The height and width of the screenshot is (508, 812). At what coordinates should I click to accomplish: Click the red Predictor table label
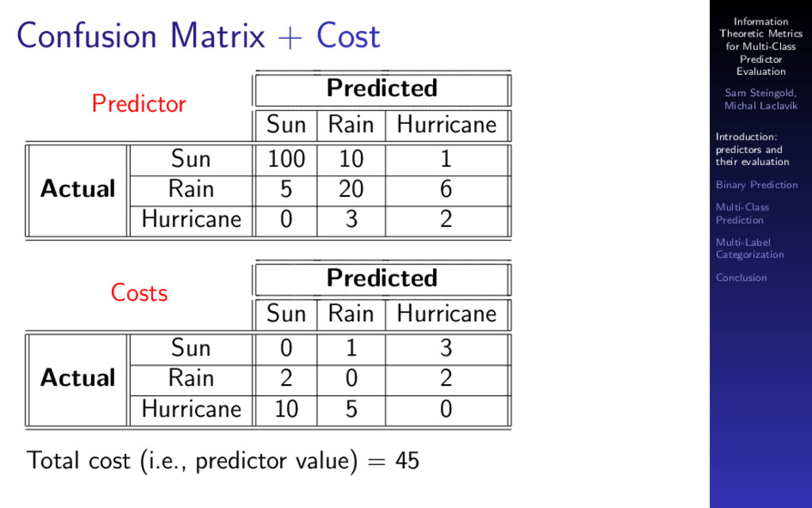coord(139,104)
